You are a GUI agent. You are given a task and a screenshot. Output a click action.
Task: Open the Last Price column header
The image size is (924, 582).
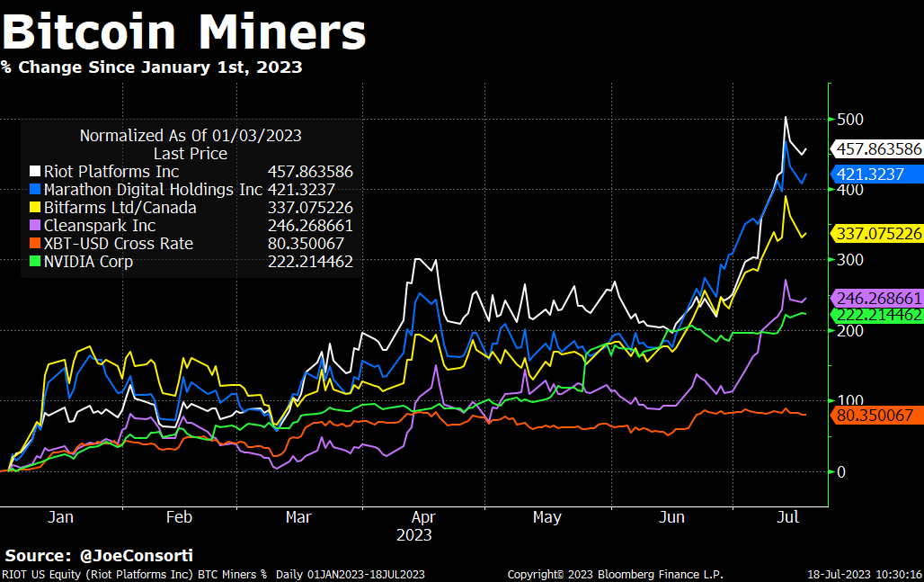coord(190,153)
